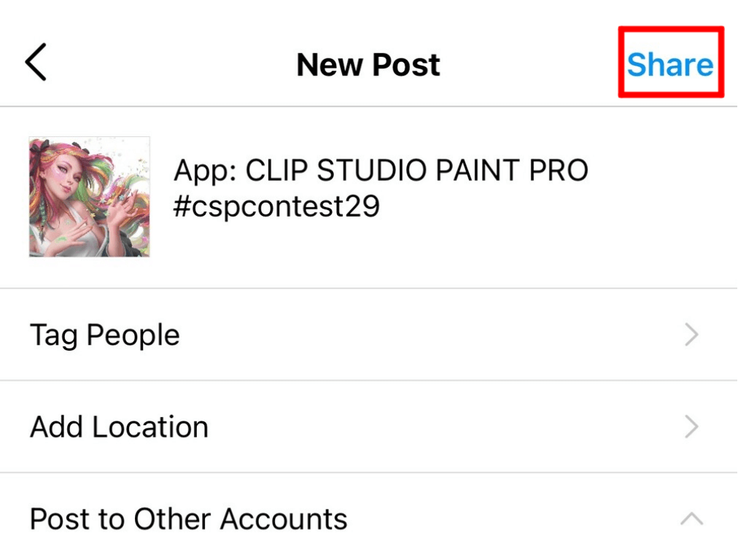Click the "App: CLIP STUDIO PAINT PRO" caption line
This screenshot has width=738, height=560.
(x=381, y=171)
